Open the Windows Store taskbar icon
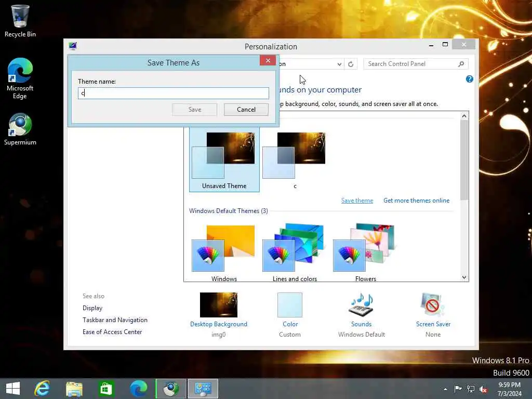532x399 pixels. (106, 389)
